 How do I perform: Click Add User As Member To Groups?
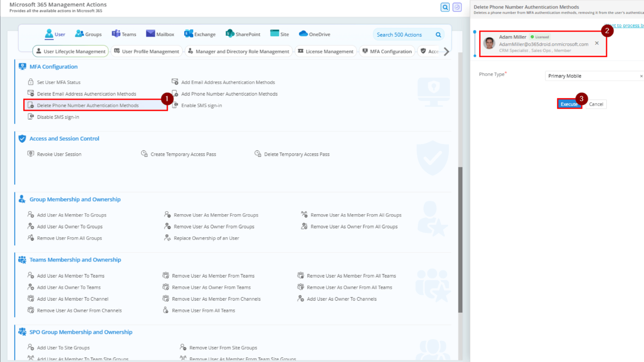[67, 215]
